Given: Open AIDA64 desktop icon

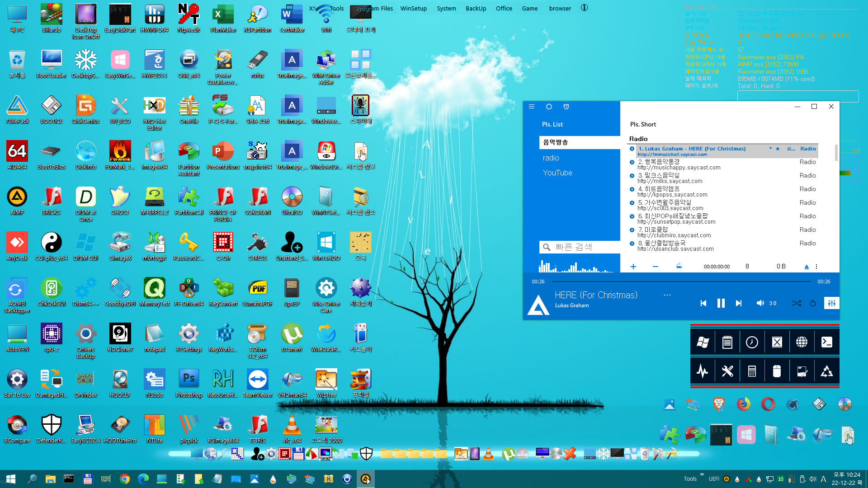Looking at the screenshot, I should coord(17,155).
